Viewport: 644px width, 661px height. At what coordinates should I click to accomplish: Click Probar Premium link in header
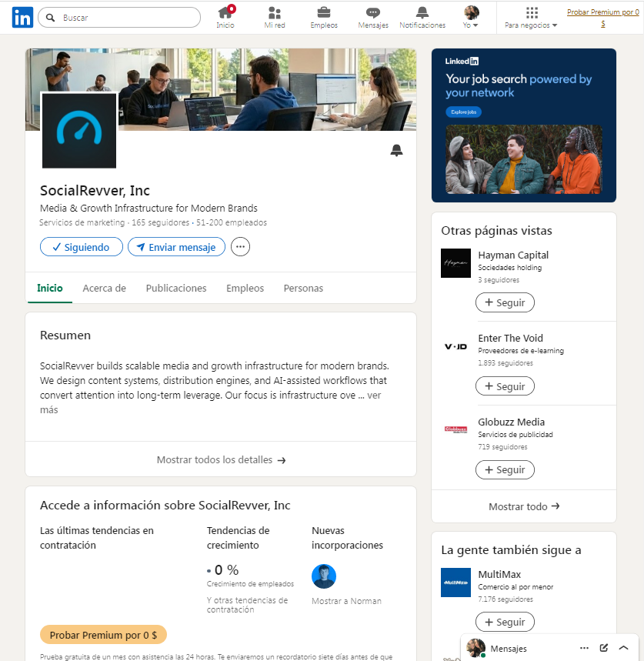tap(602, 18)
